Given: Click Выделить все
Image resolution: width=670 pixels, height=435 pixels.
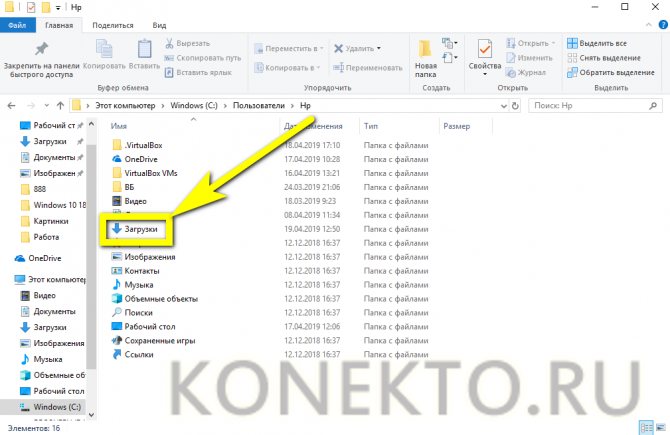Looking at the screenshot, I should 597,43.
